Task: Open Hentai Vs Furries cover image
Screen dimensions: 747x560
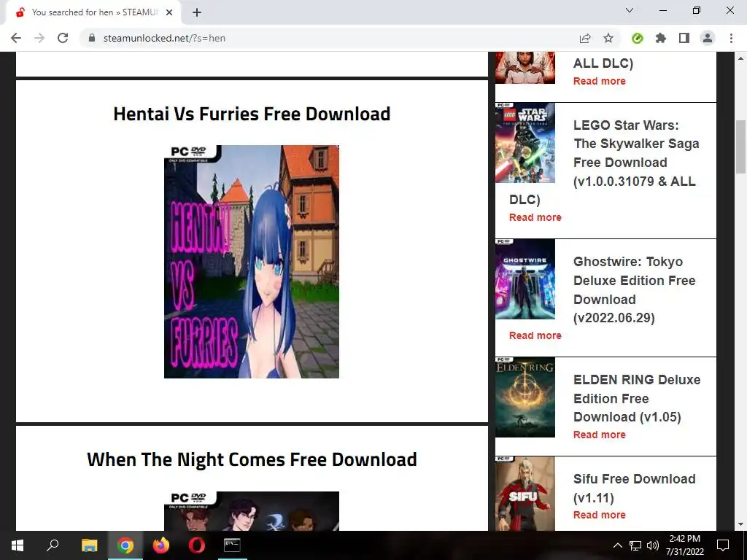Action: [252, 262]
